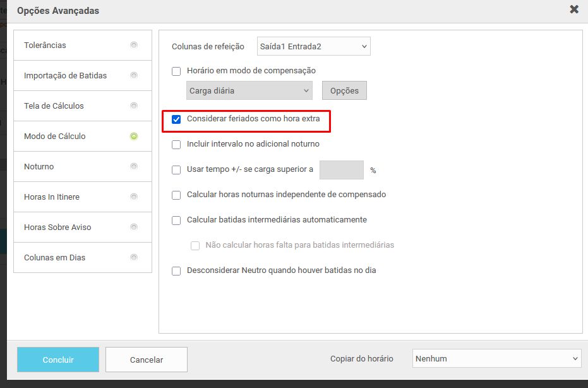
Task: Enable Horário em modo de compensação
Action: click(176, 71)
